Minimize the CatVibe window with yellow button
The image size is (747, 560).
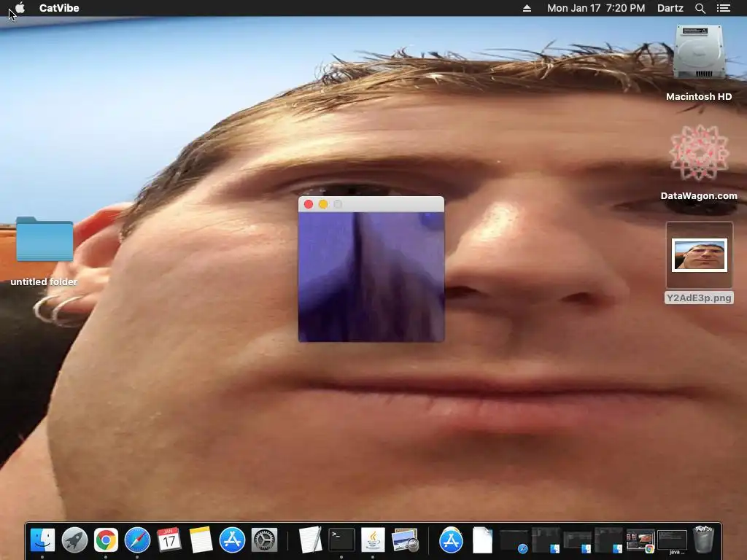point(323,204)
